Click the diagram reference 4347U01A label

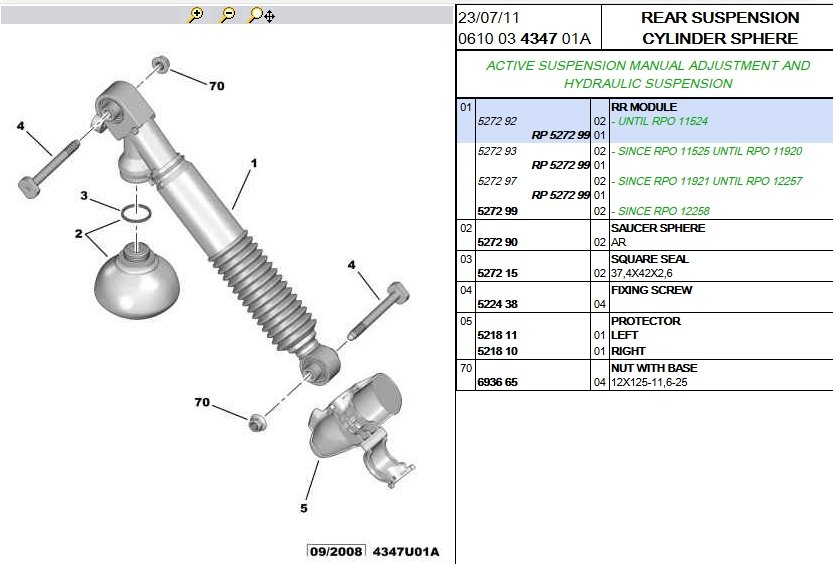click(x=406, y=551)
